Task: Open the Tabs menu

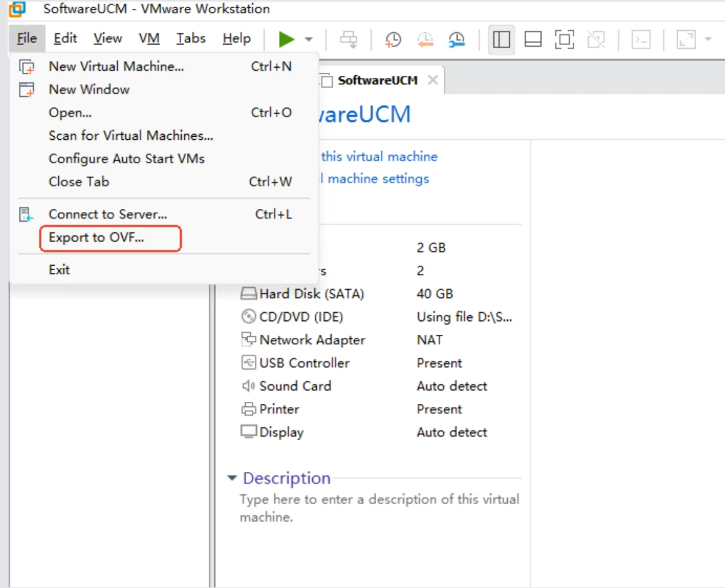Action: pos(191,39)
